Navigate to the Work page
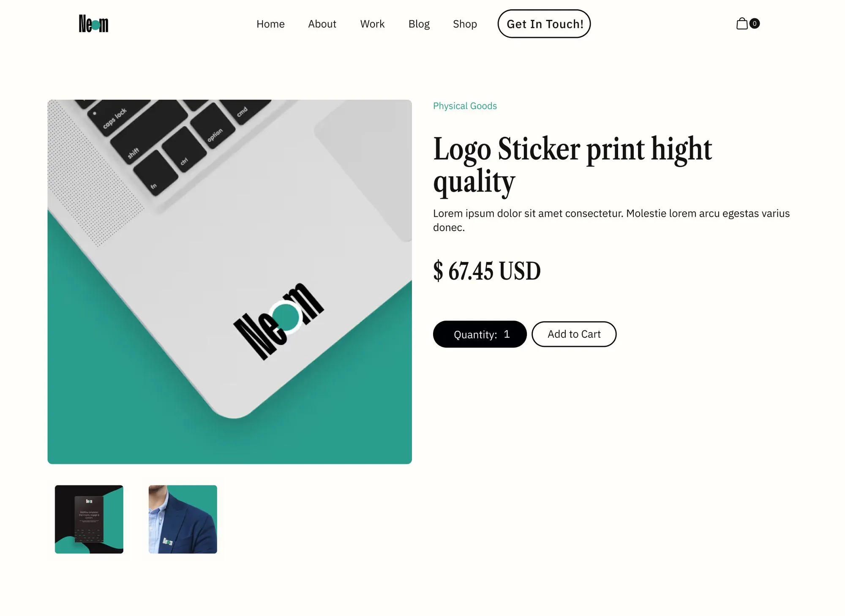The height and width of the screenshot is (616, 845). tap(372, 24)
